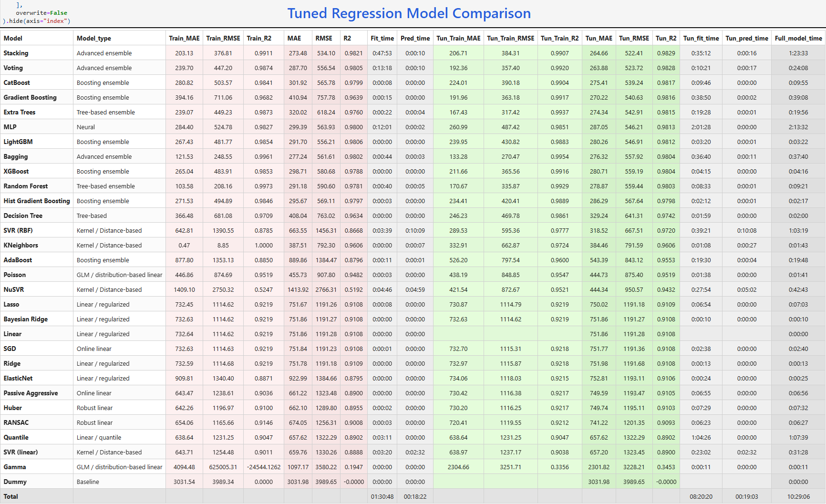Select the "Tun_RMSE" column header
826x504 pixels.
click(634, 38)
